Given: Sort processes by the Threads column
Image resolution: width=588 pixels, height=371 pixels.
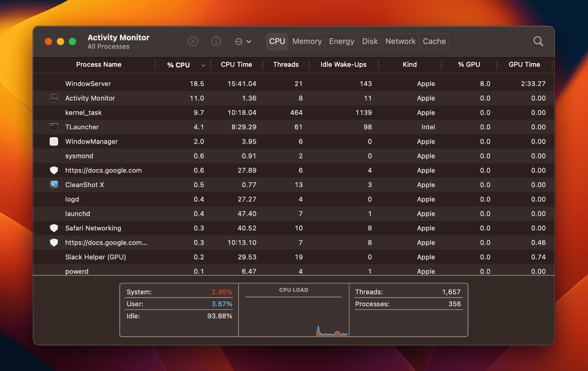Looking at the screenshot, I should 286,65.
